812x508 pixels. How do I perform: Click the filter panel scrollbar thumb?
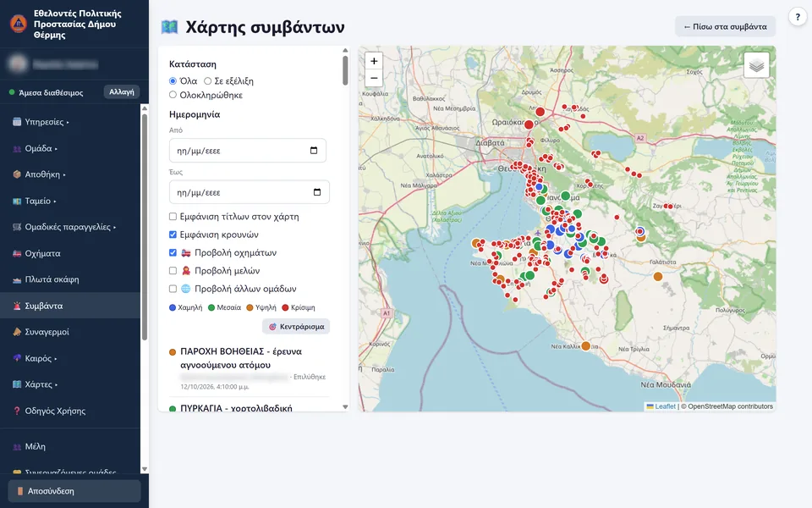(x=345, y=70)
